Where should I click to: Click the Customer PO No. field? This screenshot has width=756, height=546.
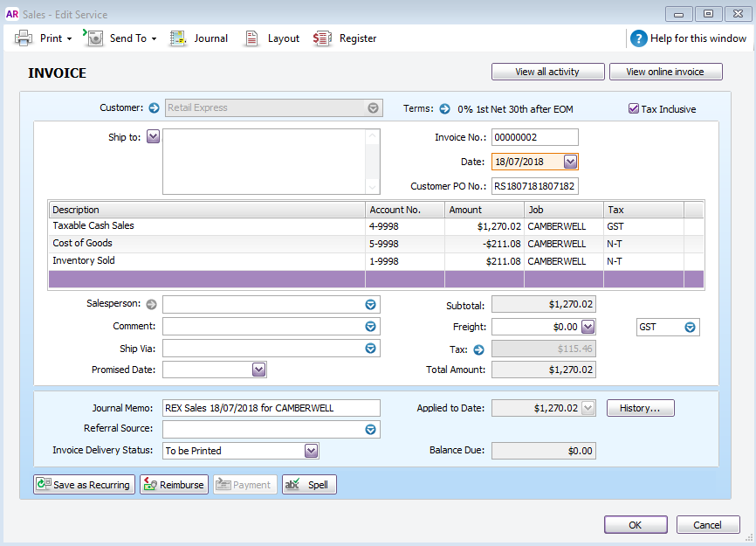[534, 186]
